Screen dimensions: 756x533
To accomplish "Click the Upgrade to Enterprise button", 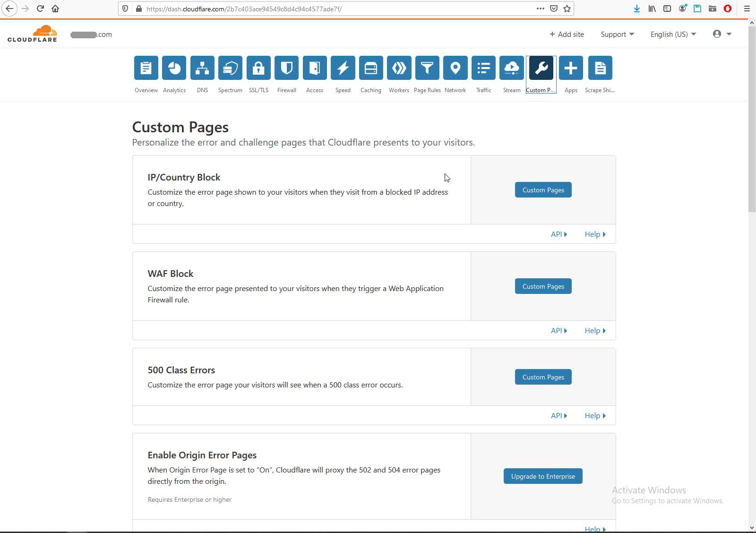I will click(x=543, y=476).
